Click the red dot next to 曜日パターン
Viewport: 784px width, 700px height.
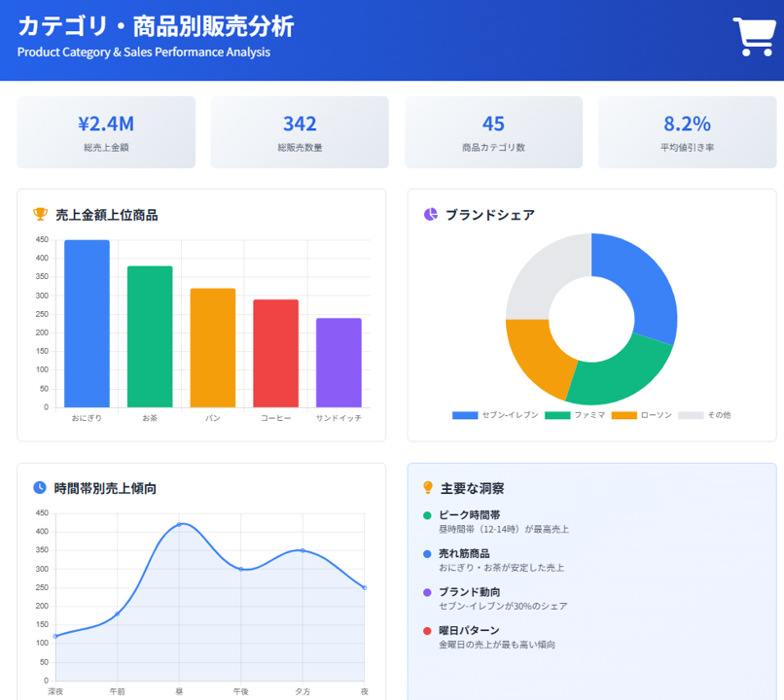[x=427, y=631]
